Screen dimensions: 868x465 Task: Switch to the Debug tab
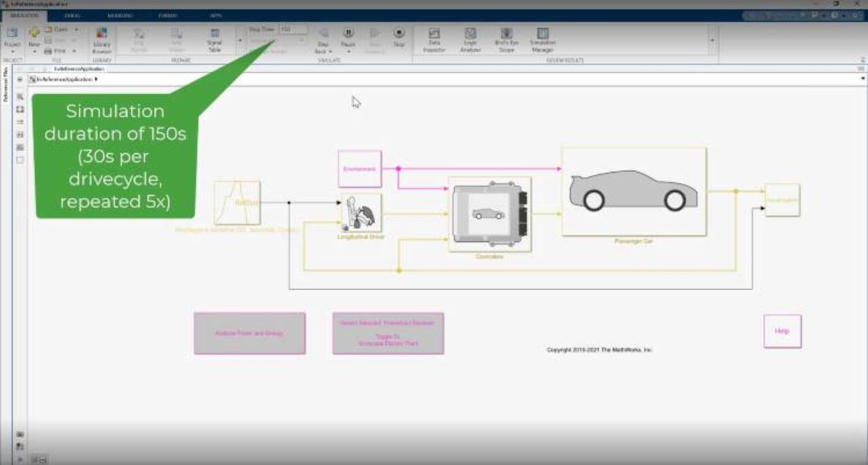point(71,15)
